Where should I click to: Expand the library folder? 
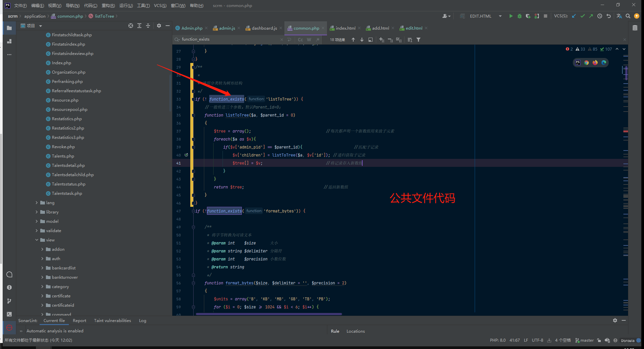pyautogui.click(x=37, y=212)
